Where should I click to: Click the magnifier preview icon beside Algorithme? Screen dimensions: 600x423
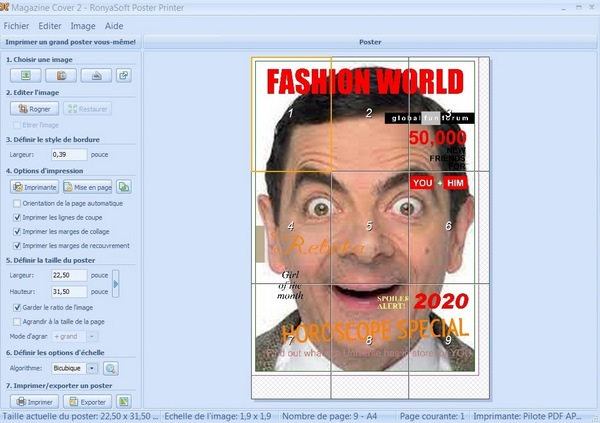pyautogui.click(x=111, y=368)
